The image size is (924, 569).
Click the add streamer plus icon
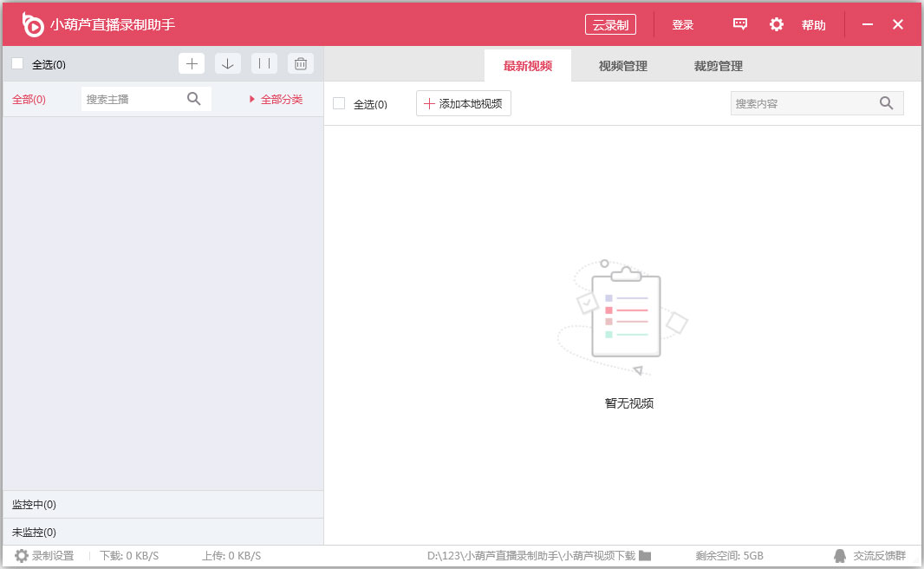(x=192, y=63)
